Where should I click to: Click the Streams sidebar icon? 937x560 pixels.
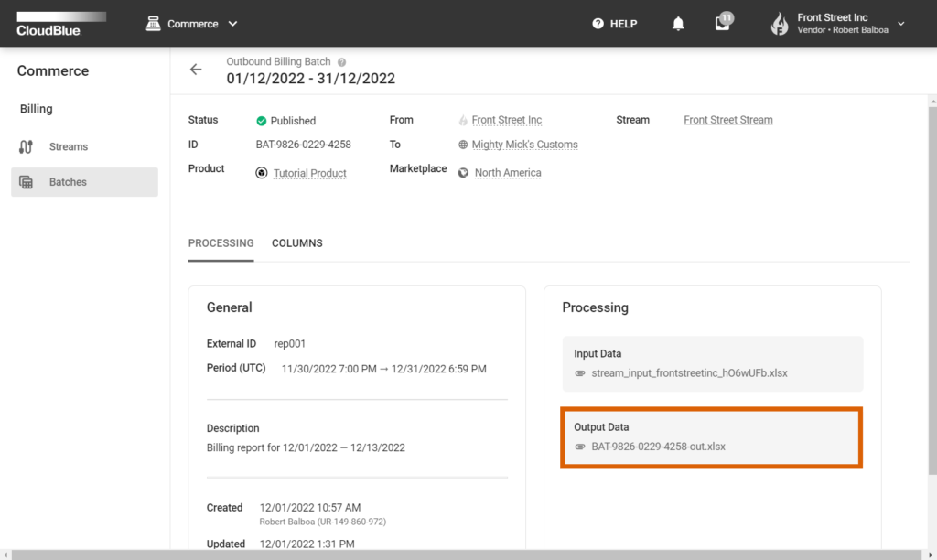[26, 146]
